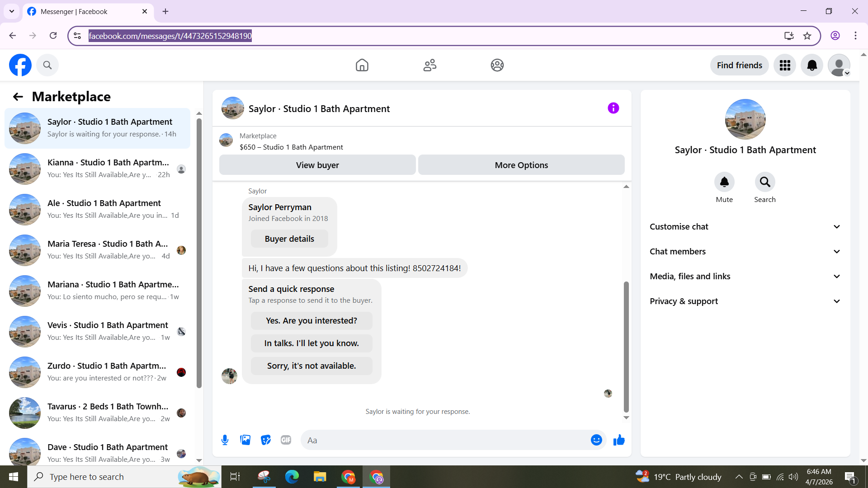Open Maria Teresa conversation
Screen dimensions: 868x488
click(x=97, y=250)
